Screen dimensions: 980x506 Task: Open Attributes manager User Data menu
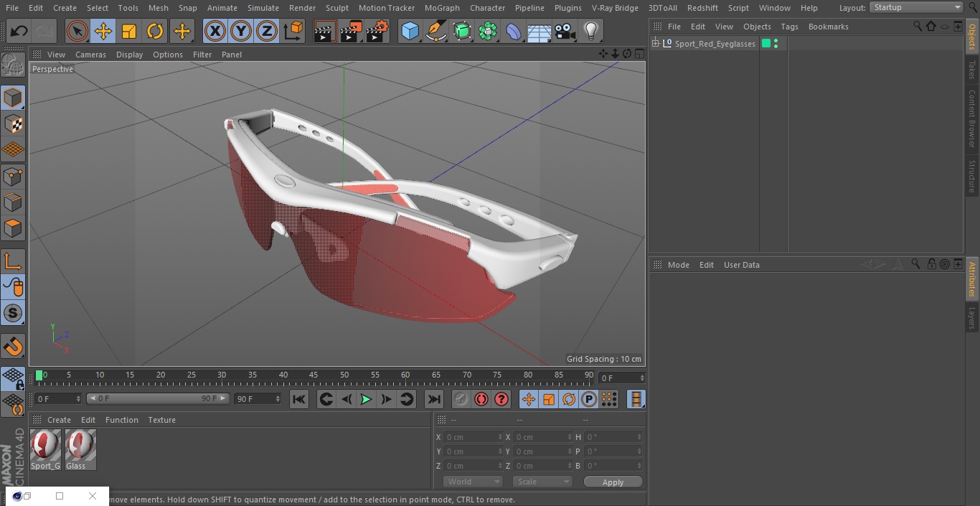pyautogui.click(x=741, y=265)
